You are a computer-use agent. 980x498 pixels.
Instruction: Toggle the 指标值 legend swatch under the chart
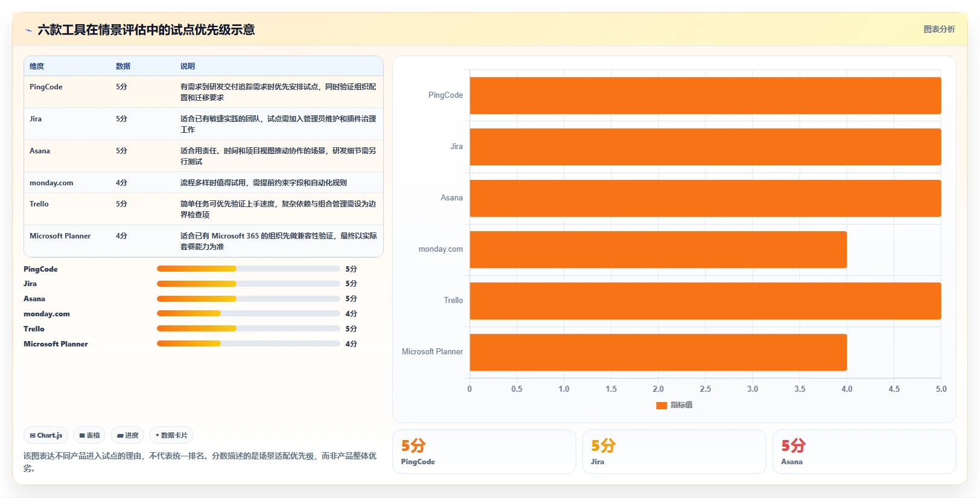pos(661,405)
